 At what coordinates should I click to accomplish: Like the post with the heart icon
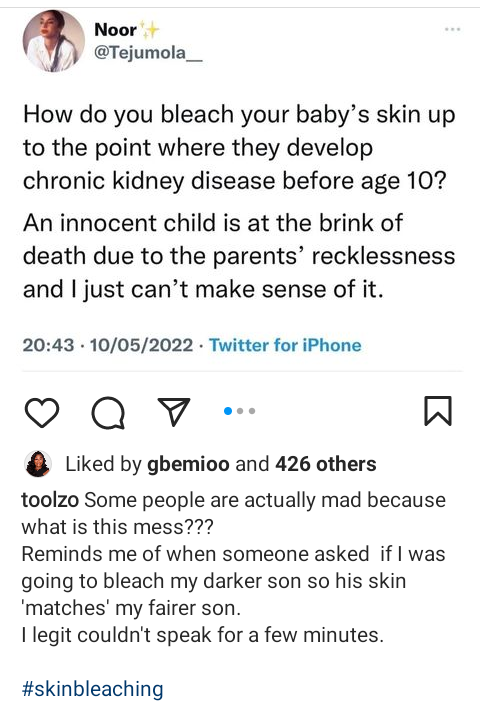pos(41,412)
